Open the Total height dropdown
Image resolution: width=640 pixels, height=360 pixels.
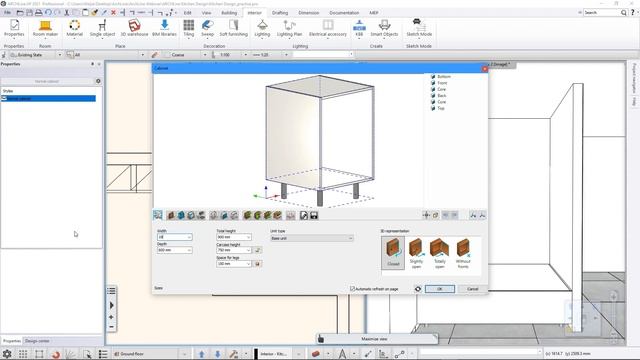pyautogui.click(x=248, y=237)
